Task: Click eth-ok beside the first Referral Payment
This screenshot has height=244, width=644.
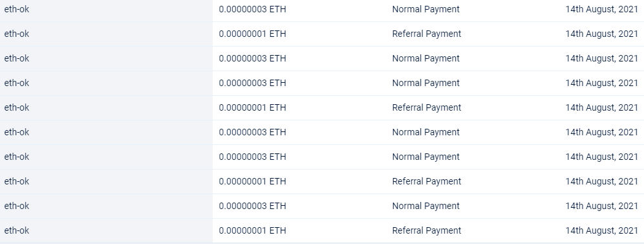Action: pos(16,34)
